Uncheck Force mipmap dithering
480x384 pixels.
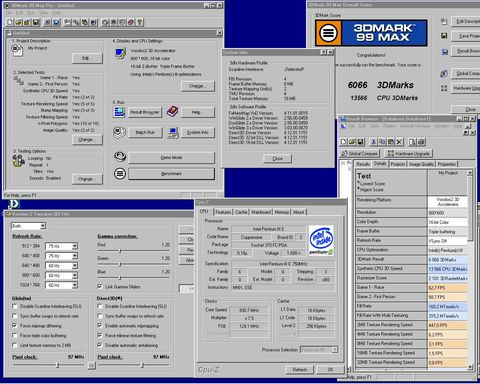[15, 325]
